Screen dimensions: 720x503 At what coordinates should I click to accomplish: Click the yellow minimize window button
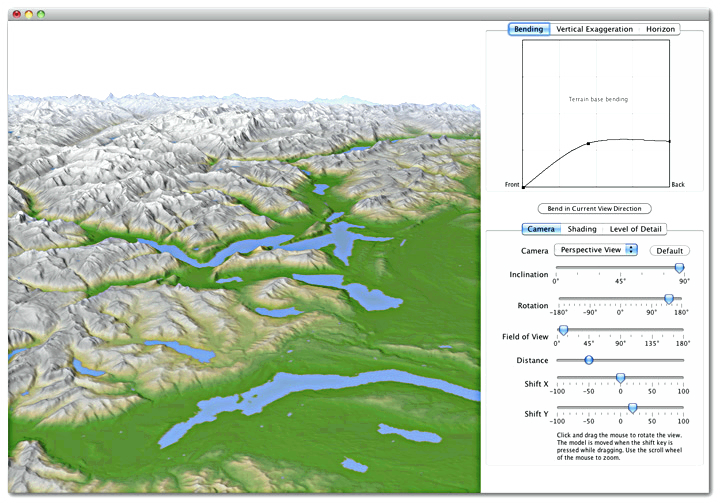pyautogui.click(x=29, y=14)
